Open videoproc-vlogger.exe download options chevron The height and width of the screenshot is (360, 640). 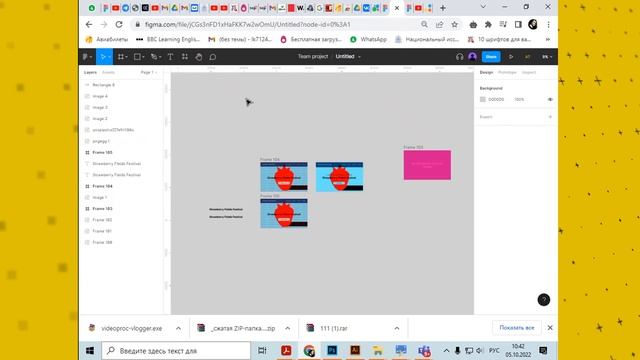tap(178, 328)
